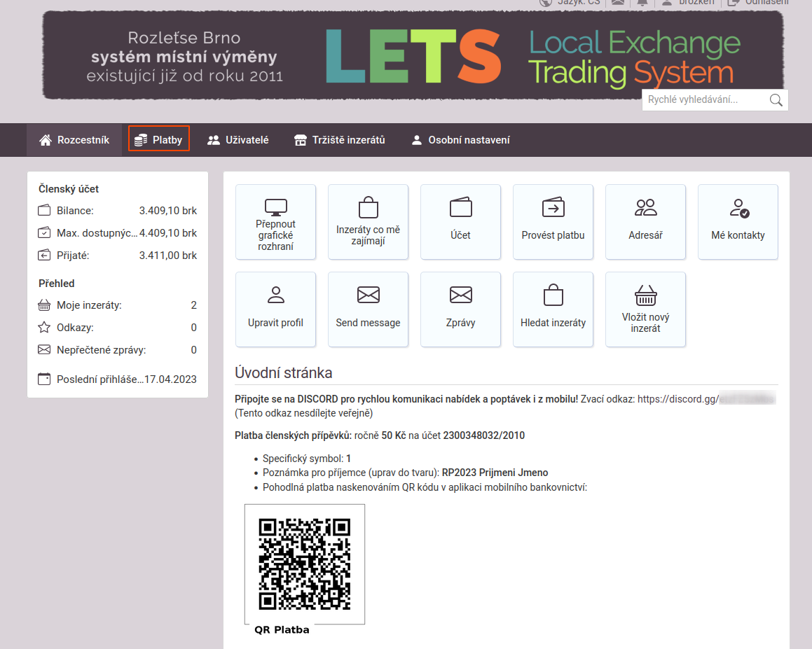812x649 pixels.
Task: Go to the Rozcestník menu item
Action: click(74, 140)
